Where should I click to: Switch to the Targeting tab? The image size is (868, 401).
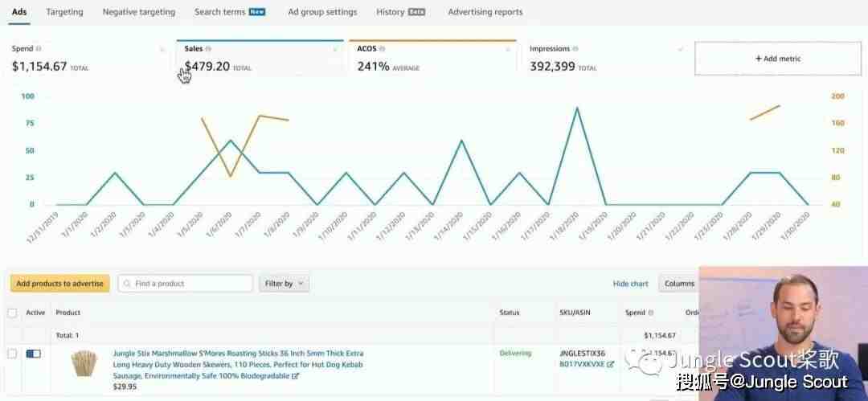tap(64, 11)
